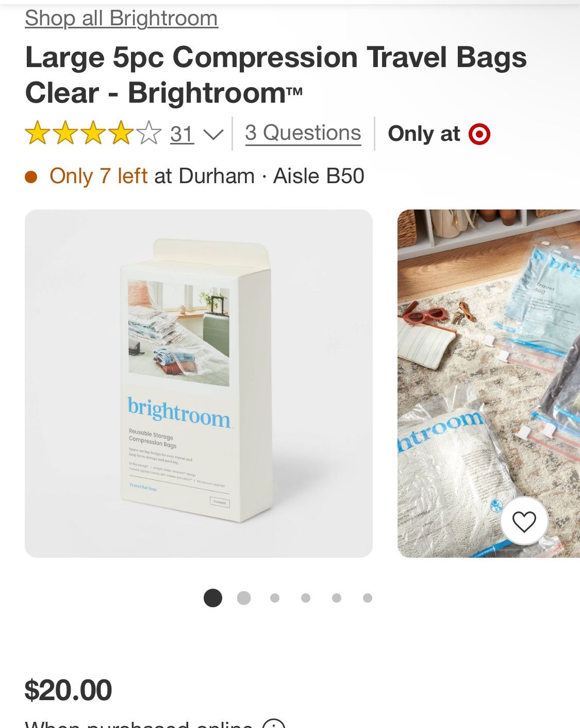Tap the $20.00 price
Screen dimensions: 580x728
pos(68,690)
